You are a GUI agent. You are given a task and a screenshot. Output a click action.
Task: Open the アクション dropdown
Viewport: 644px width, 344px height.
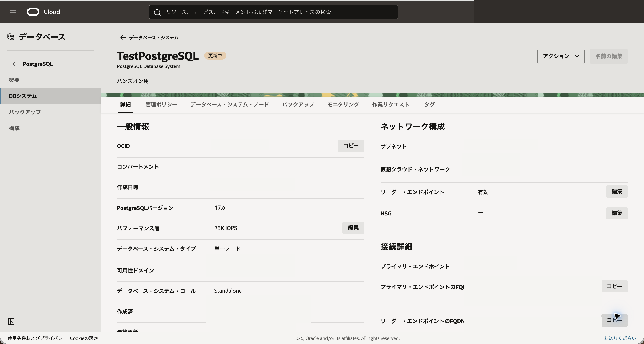561,56
